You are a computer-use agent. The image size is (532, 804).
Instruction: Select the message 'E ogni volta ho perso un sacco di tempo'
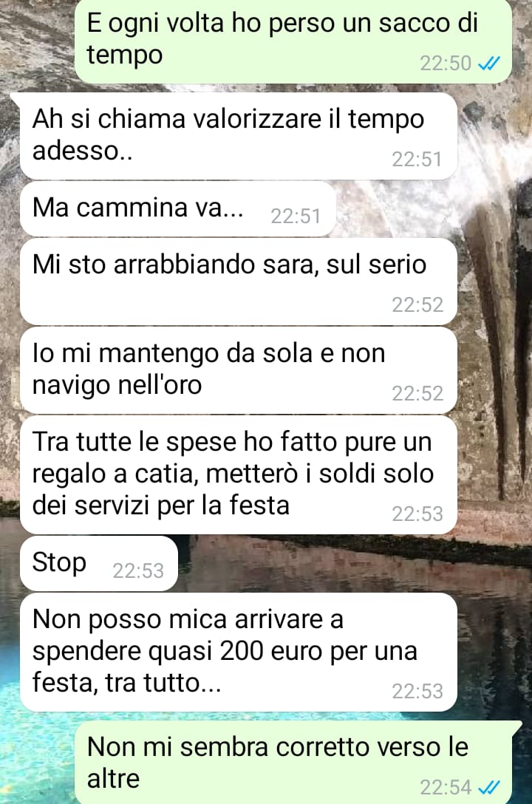click(293, 41)
